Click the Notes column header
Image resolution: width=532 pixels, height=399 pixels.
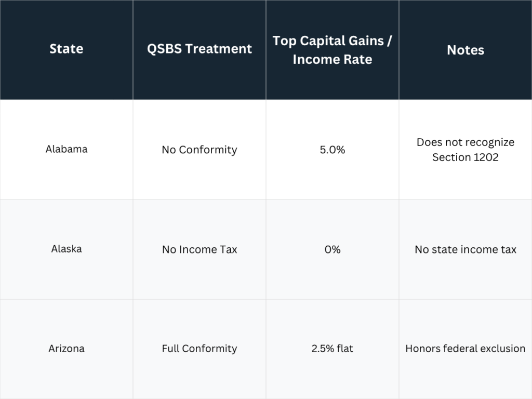tap(465, 50)
